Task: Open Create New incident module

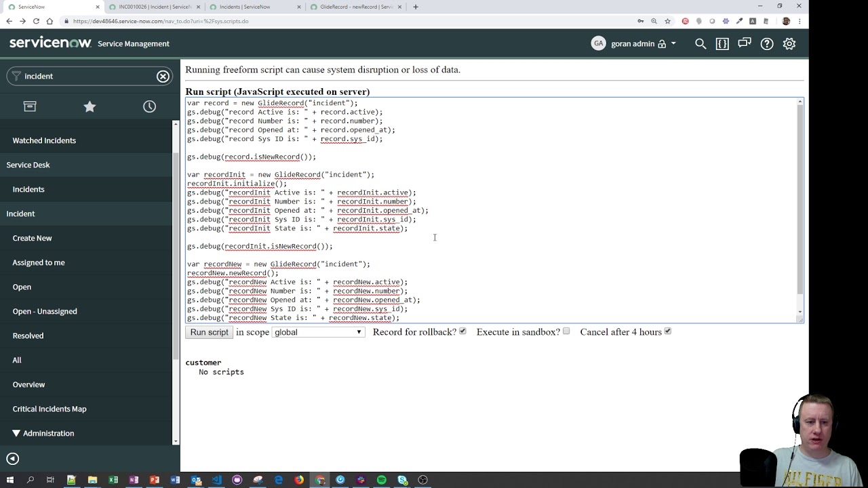Action: click(32, 238)
